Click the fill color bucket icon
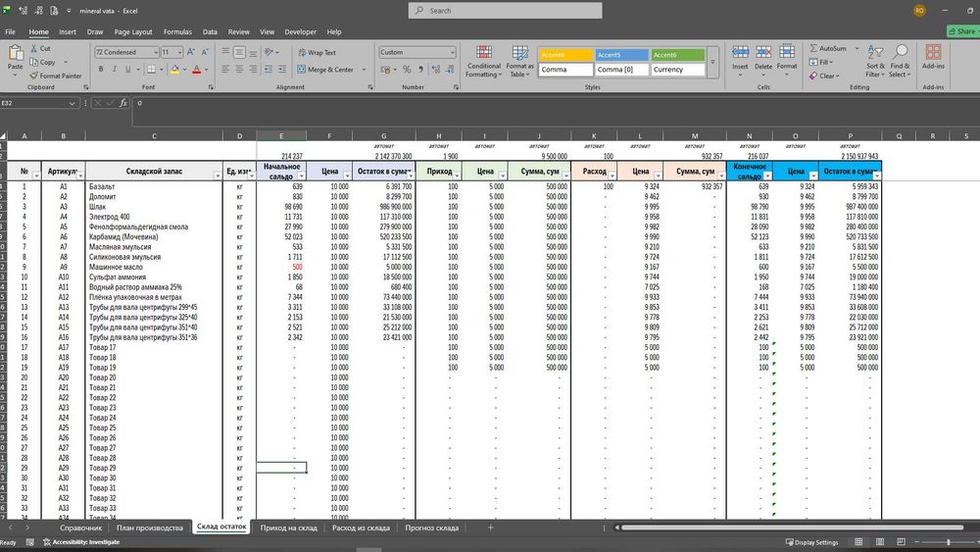The width and height of the screenshot is (980, 552). point(175,70)
